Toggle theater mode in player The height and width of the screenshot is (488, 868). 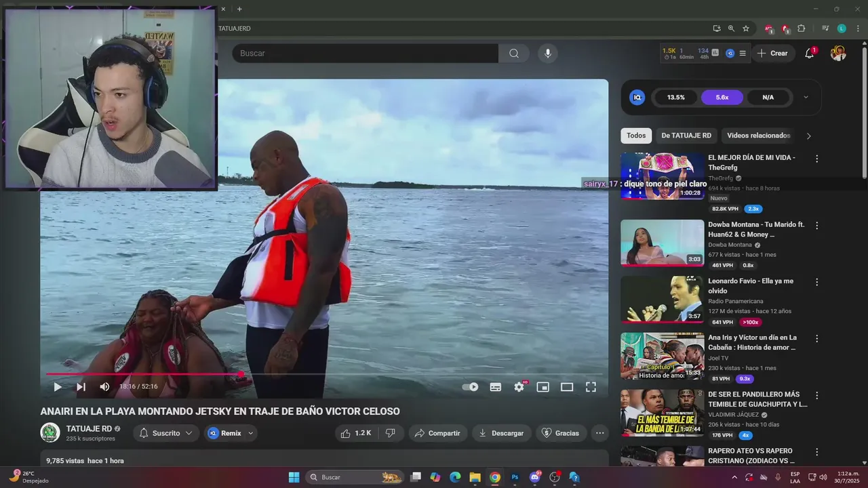click(567, 387)
